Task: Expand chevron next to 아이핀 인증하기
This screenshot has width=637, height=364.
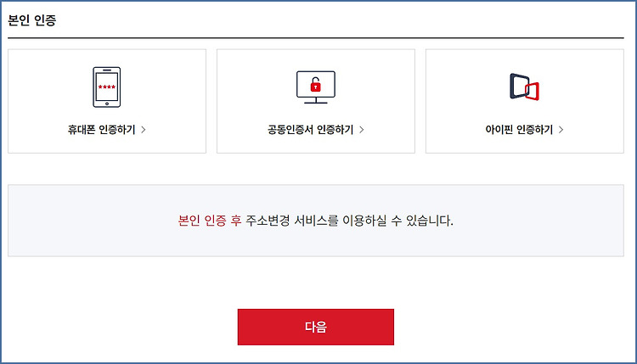Action: pos(561,130)
